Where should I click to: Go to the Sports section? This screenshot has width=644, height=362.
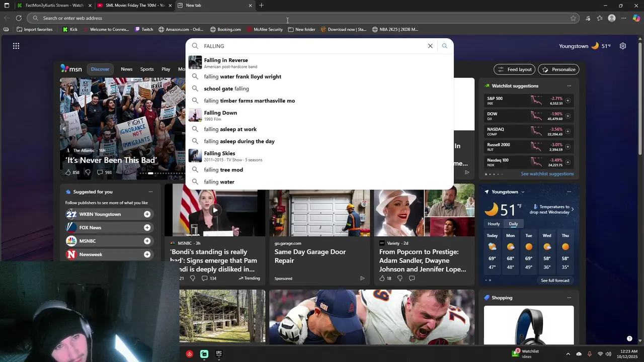[x=147, y=69]
